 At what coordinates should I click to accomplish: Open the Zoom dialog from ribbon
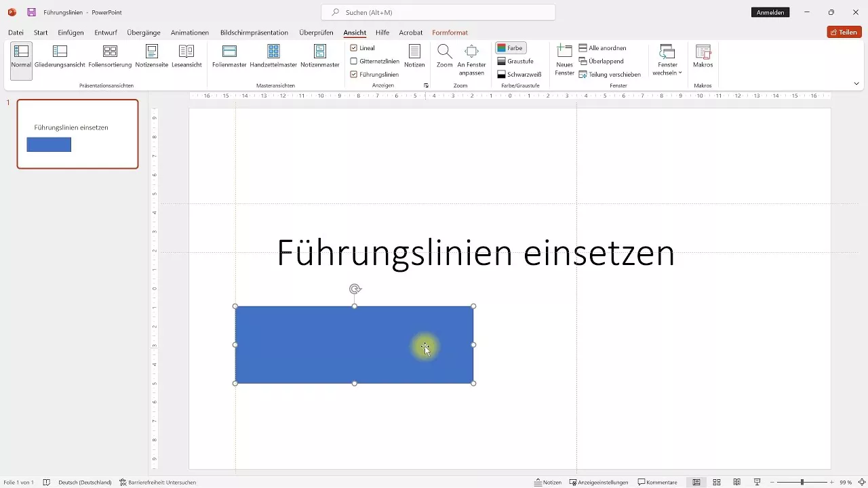pos(444,57)
